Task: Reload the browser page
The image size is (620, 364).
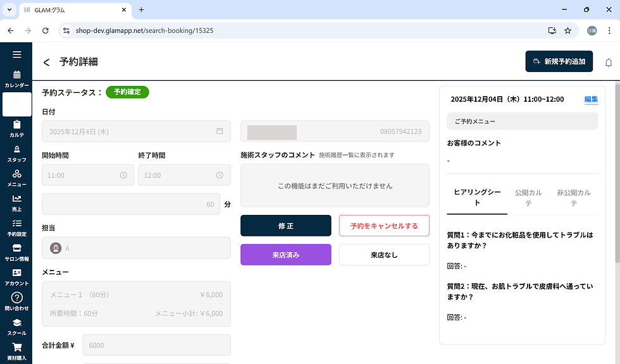Action: pyautogui.click(x=46, y=30)
